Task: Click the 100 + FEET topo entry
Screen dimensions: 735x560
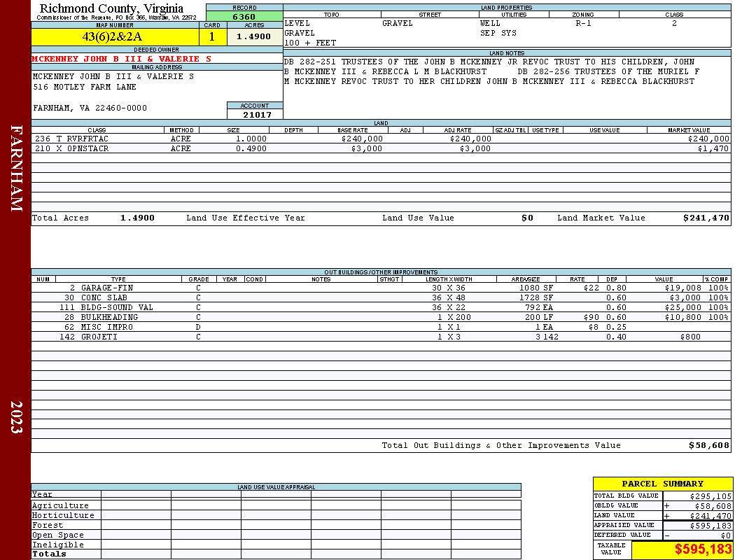Action: tap(310, 43)
